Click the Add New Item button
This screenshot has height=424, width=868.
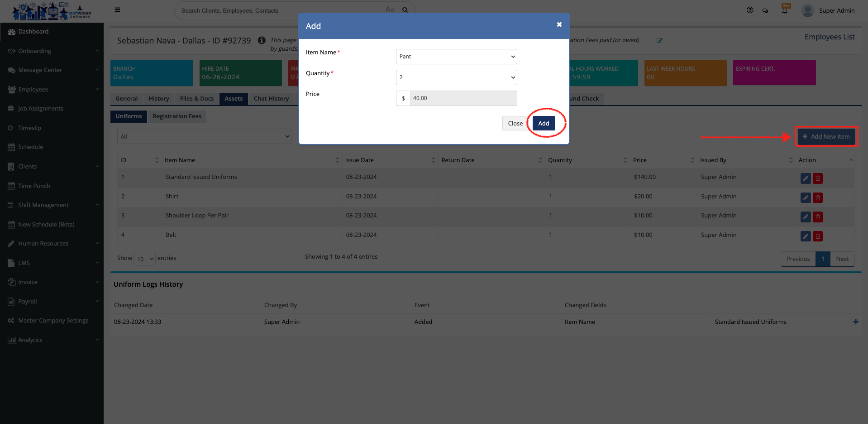click(826, 136)
